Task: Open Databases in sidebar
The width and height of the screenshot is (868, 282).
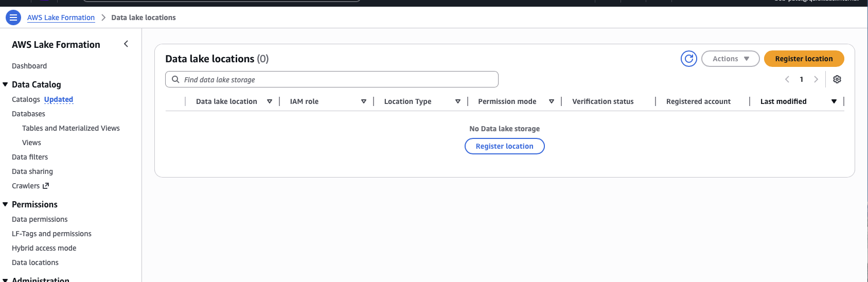Action: [x=28, y=114]
